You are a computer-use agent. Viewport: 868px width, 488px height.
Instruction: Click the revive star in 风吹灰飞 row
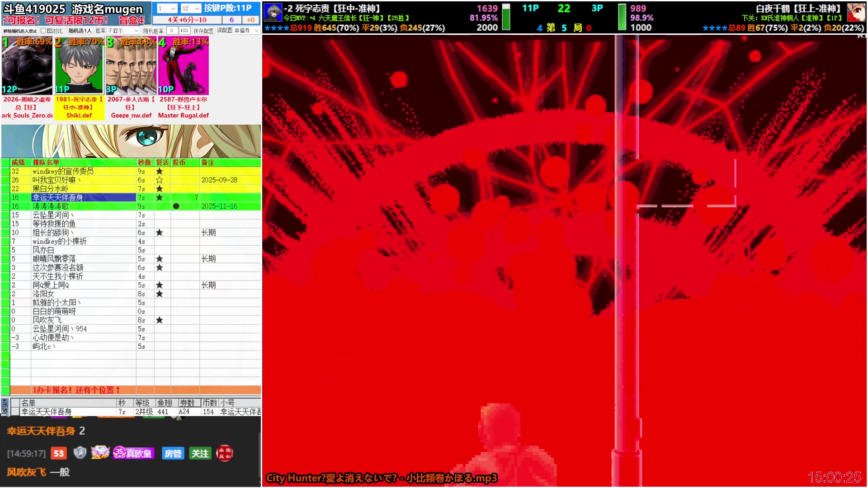tap(159, 320)
